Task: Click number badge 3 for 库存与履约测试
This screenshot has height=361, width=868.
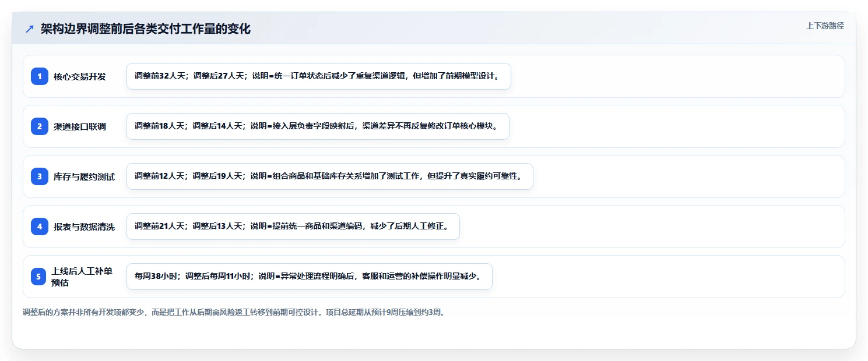Action: [40, 176]
